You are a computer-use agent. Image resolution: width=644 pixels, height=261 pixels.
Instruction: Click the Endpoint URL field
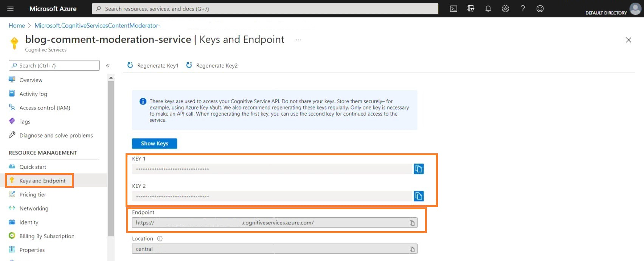pos(275,223)
